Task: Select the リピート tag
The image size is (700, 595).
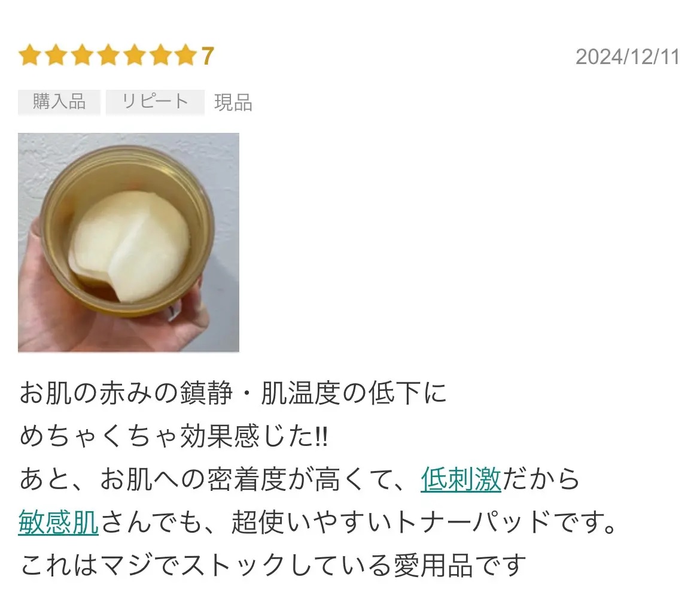Action: point(155,102)
